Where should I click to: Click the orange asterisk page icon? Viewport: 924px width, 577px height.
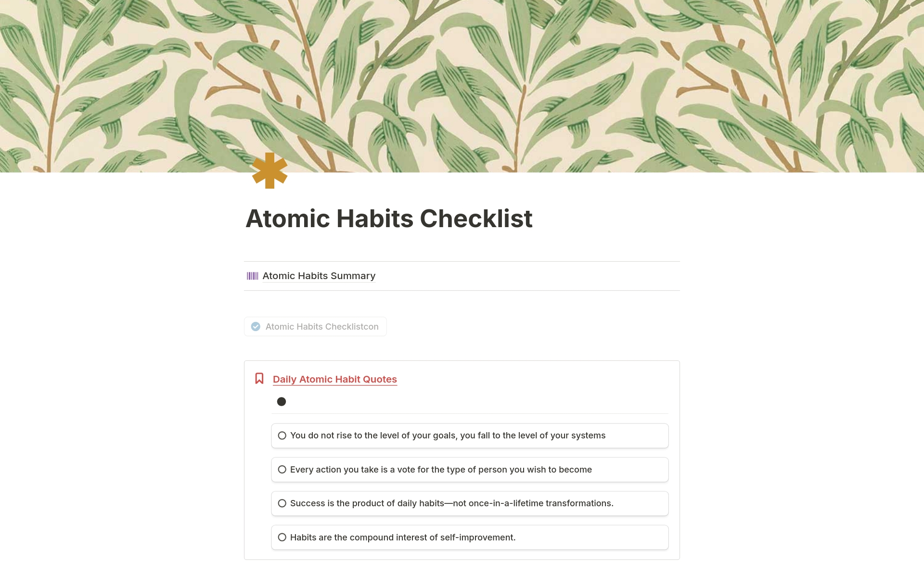point(269,171)
